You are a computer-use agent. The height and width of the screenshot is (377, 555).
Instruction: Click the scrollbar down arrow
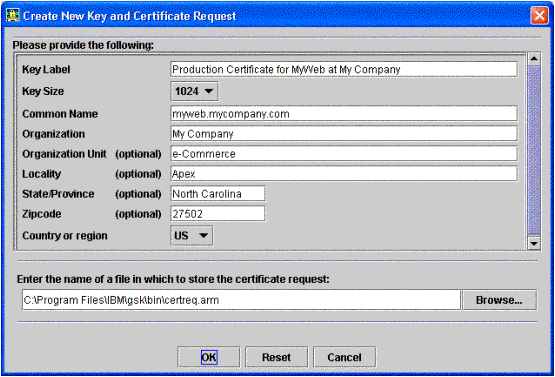click(534, 243)
